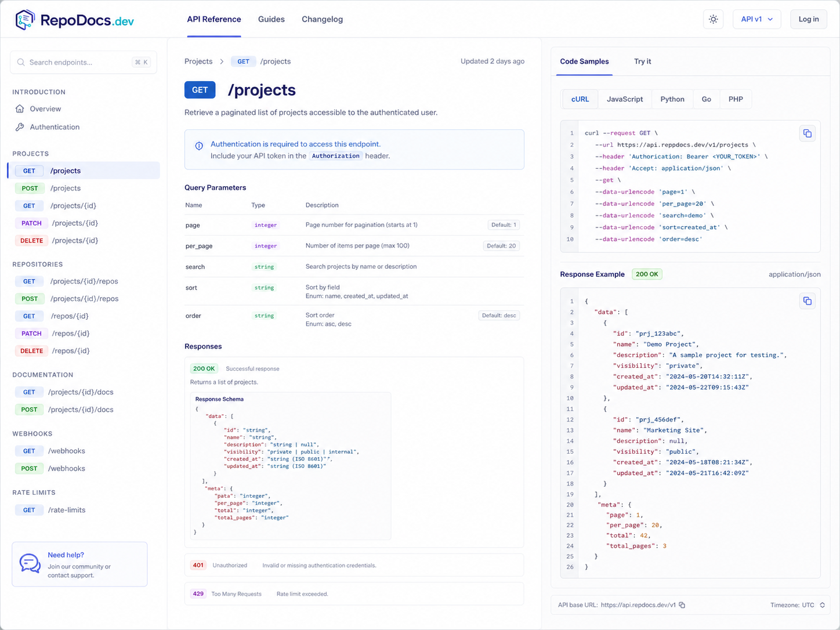The height and width of the screenshot is (630, 840).
Task: Click the large GET method badge
Action: click(x=200, y=90)
